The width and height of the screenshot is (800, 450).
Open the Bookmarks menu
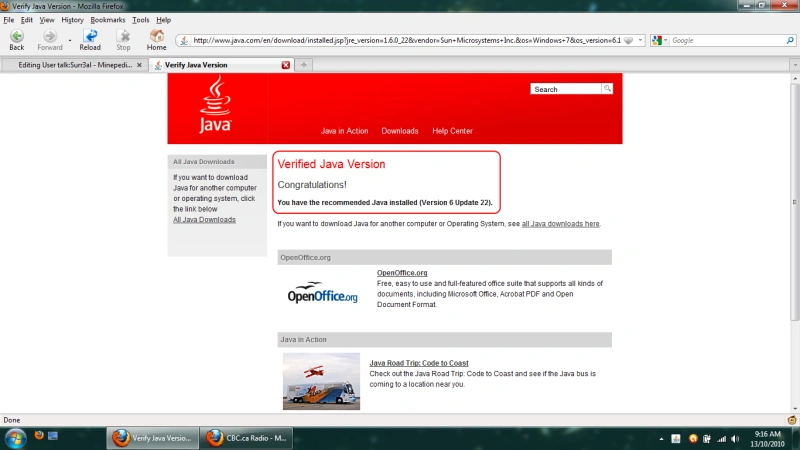(108, 20)
